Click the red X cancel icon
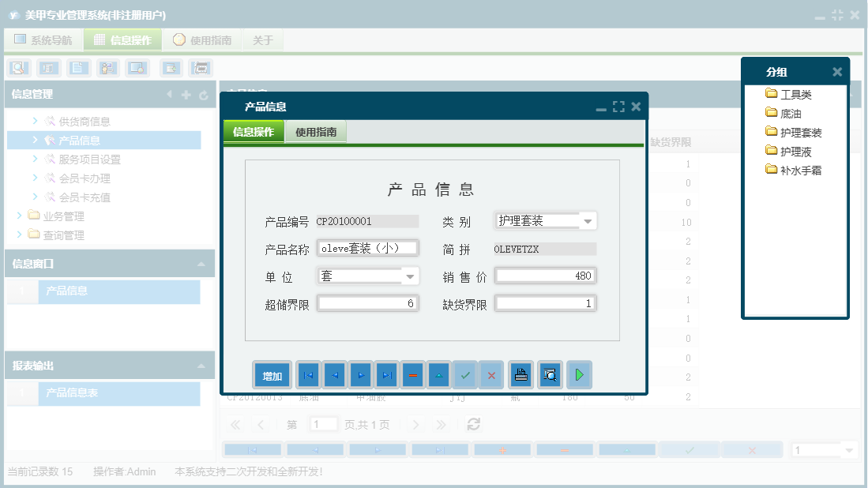Screen dimensions: 868x488 (491, 374)
